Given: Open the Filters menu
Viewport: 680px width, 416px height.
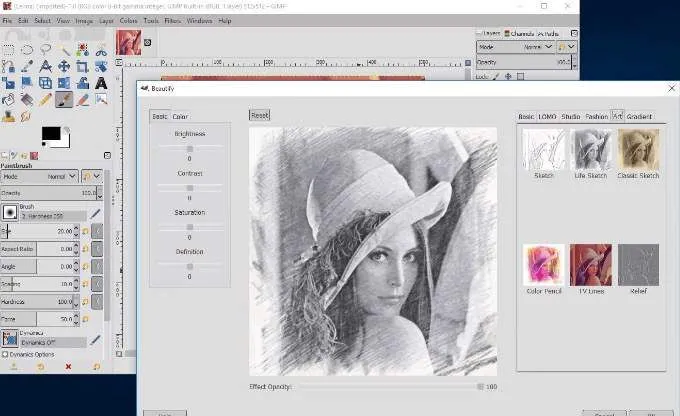Looking at the screenshot, I should [x=172, y=21].
